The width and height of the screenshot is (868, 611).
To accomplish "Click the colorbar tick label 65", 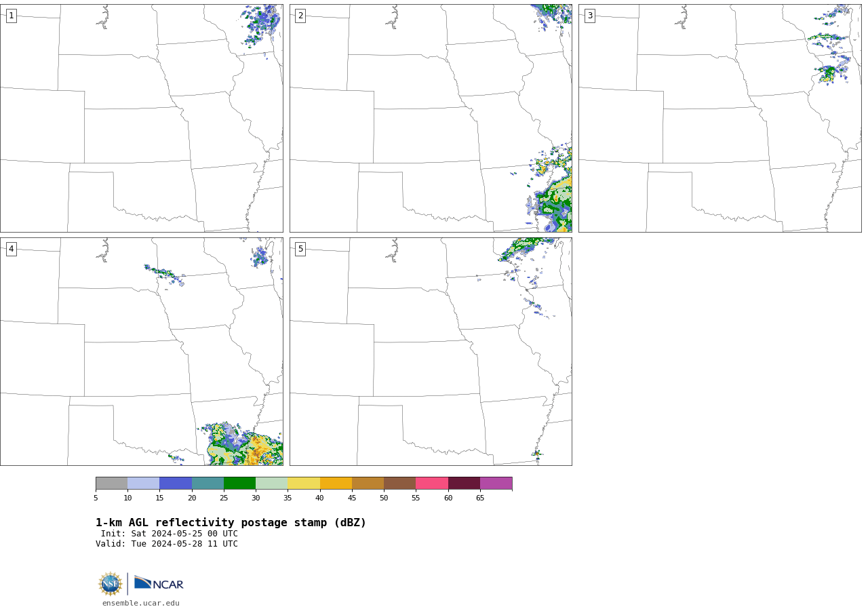I will tap(480, 498).
